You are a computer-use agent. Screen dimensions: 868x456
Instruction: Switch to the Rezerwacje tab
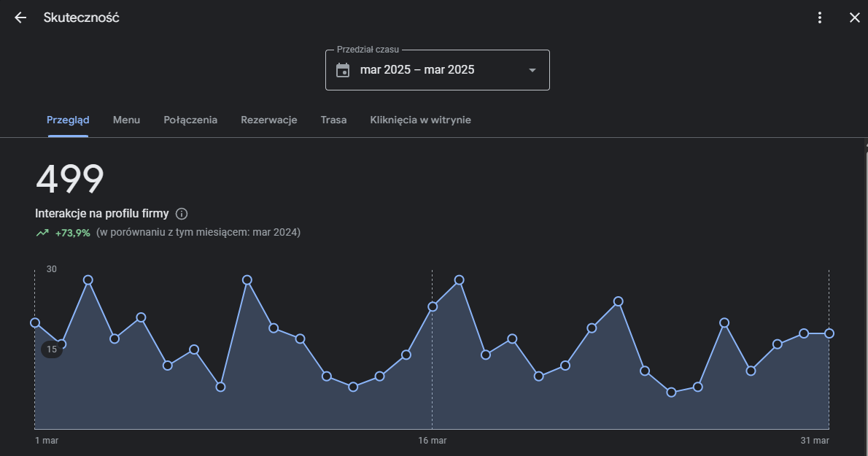(269, 120)
